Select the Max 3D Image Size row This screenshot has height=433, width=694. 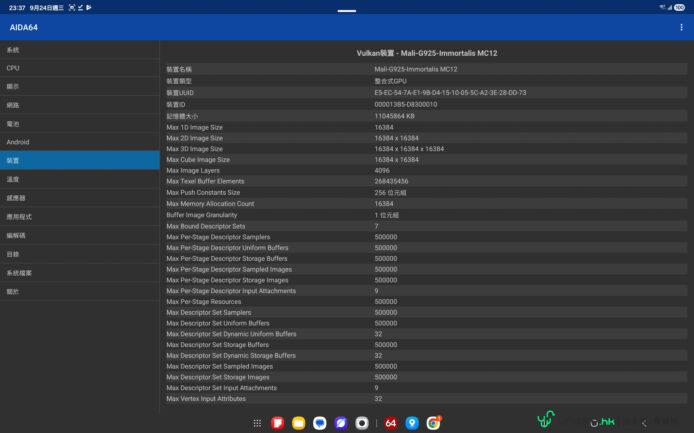426,149
